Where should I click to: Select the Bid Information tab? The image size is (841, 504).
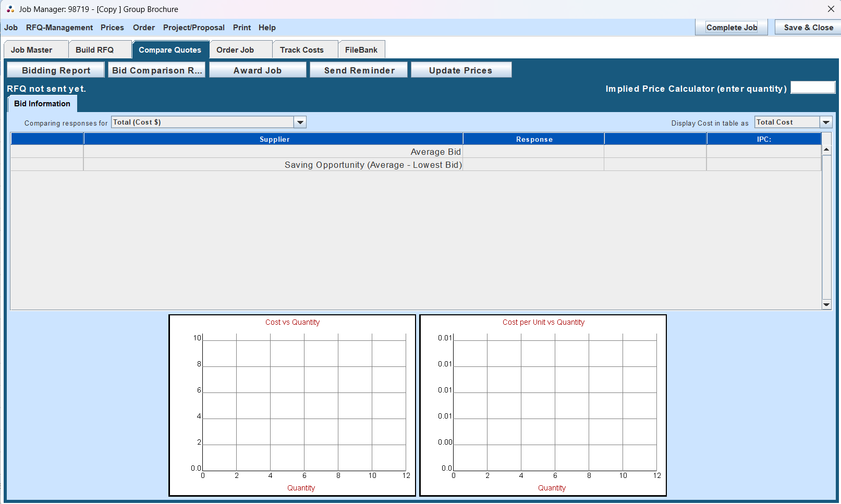pyautogui.click(x=42, y=103)
